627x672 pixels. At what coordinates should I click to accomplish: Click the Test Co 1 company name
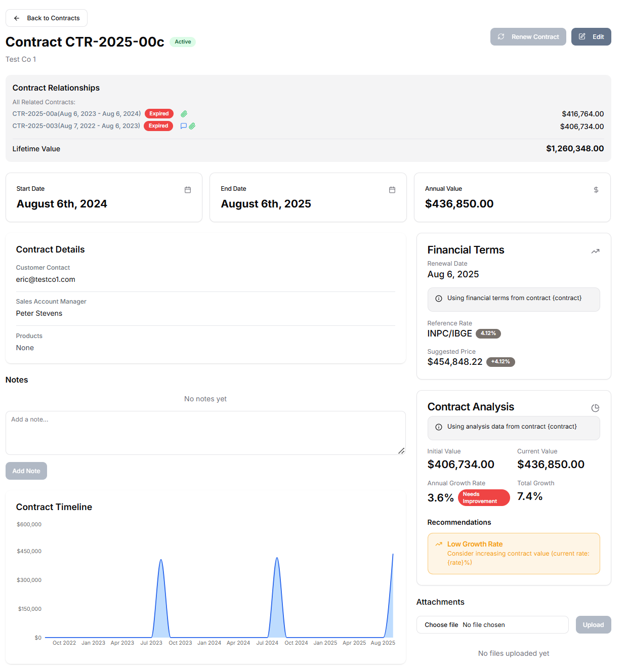21,59
